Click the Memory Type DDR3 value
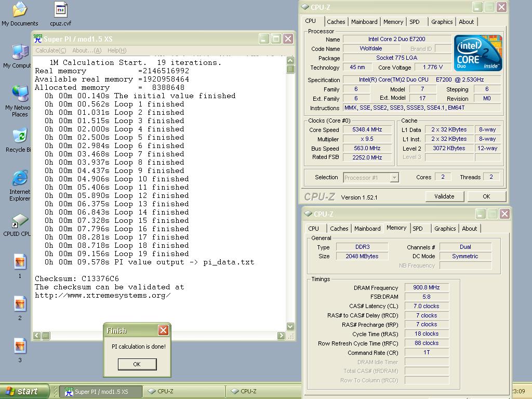532x399 pixels. click(362, 247)
